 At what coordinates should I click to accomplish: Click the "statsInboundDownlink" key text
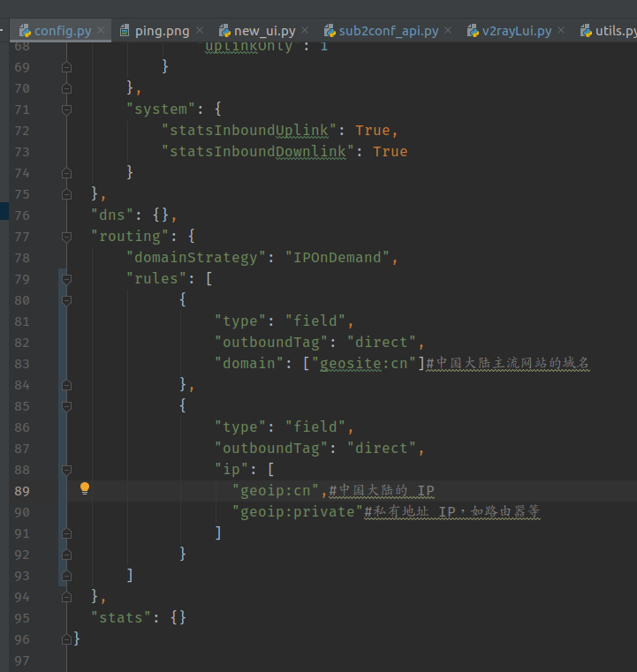pos(258,151)
